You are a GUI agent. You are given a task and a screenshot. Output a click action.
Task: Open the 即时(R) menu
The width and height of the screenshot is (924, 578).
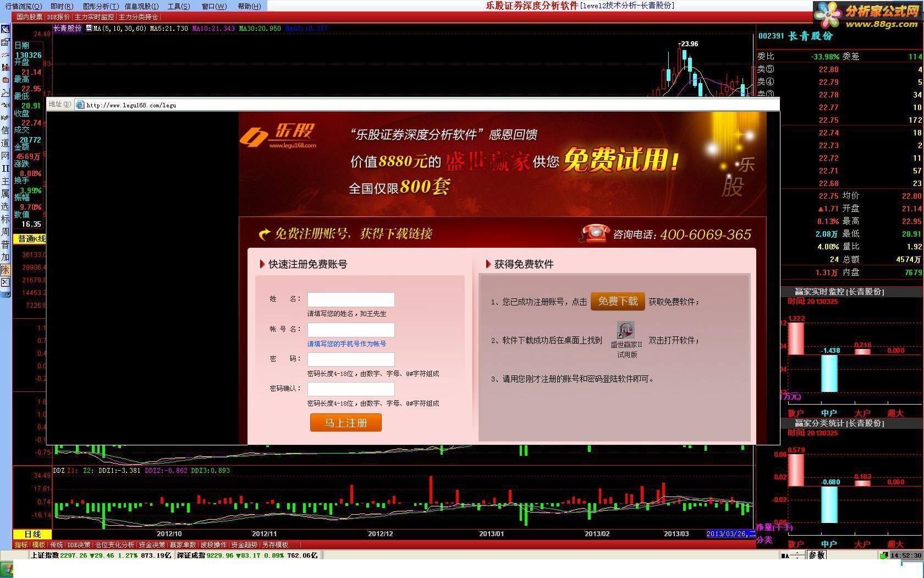[x=62, y=6]
